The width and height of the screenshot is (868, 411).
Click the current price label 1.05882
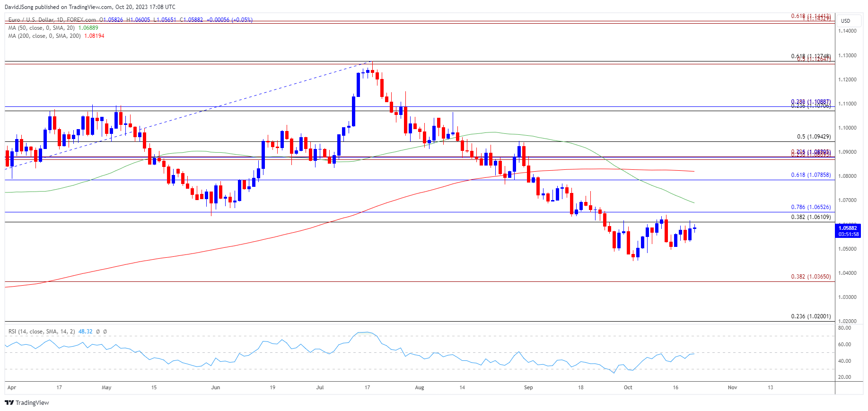[849, 228]
